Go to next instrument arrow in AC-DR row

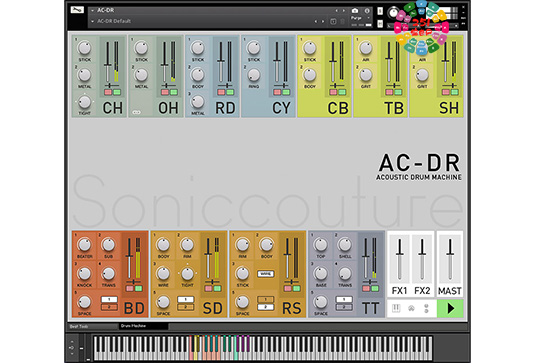pos(344,11)
